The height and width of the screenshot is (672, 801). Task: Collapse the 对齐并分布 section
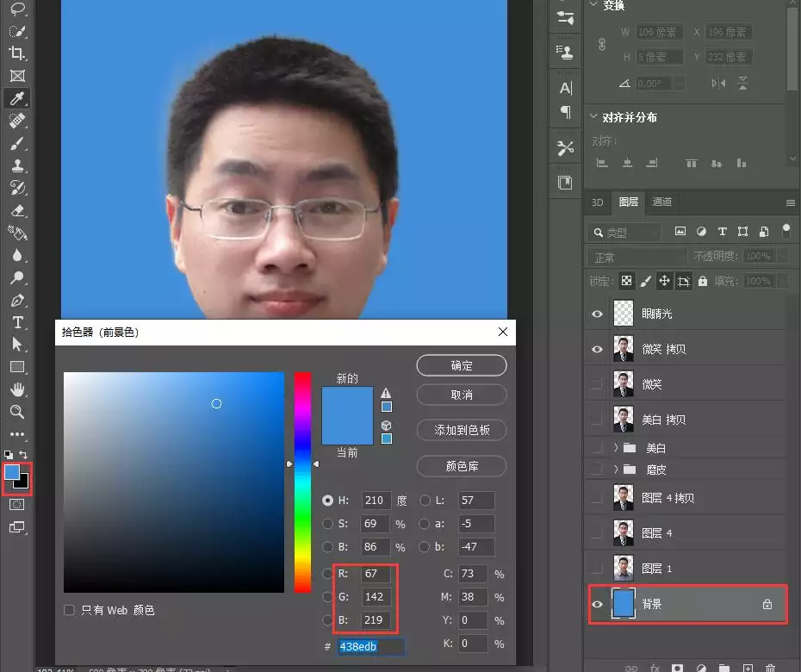593,116
